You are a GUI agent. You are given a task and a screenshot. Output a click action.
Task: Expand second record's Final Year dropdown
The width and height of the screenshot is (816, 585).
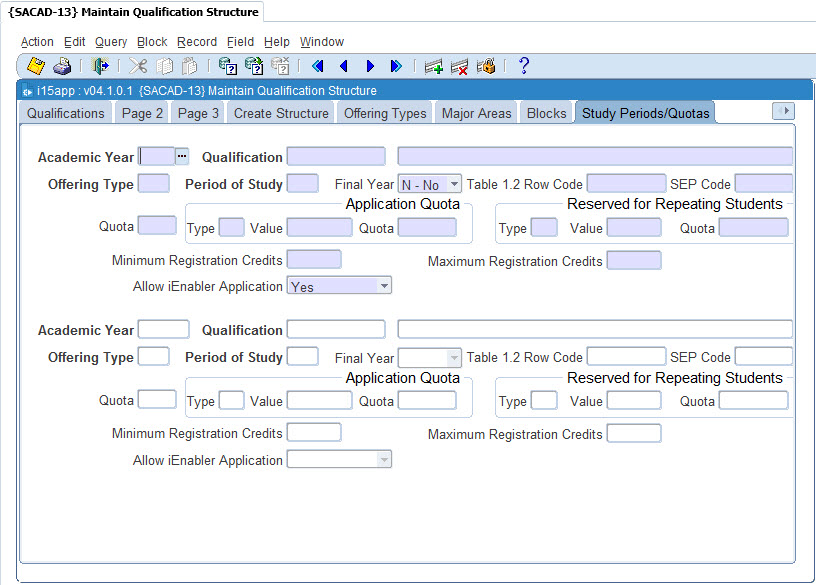454,358
